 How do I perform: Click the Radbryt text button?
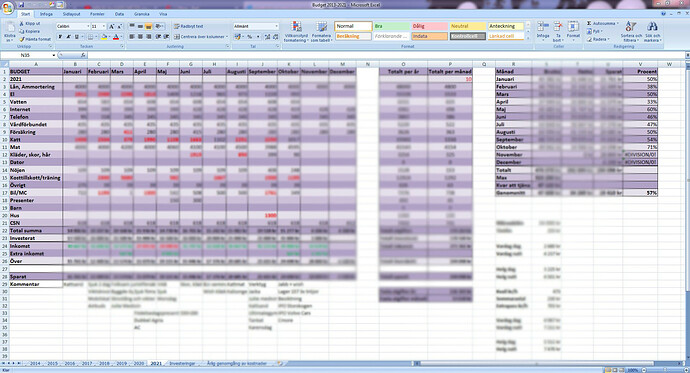pyautogui.click(x=188, y=26)
